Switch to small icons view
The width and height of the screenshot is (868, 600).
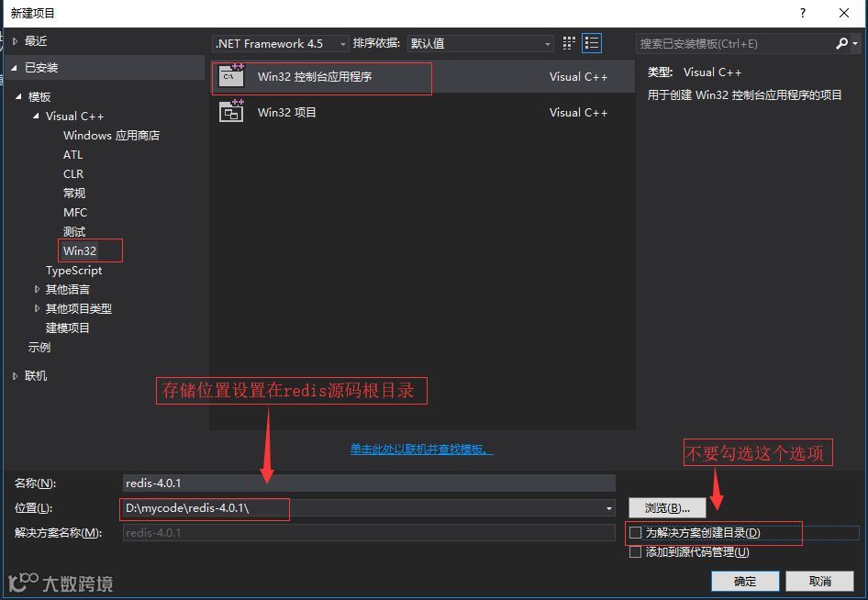coord(569,43)
